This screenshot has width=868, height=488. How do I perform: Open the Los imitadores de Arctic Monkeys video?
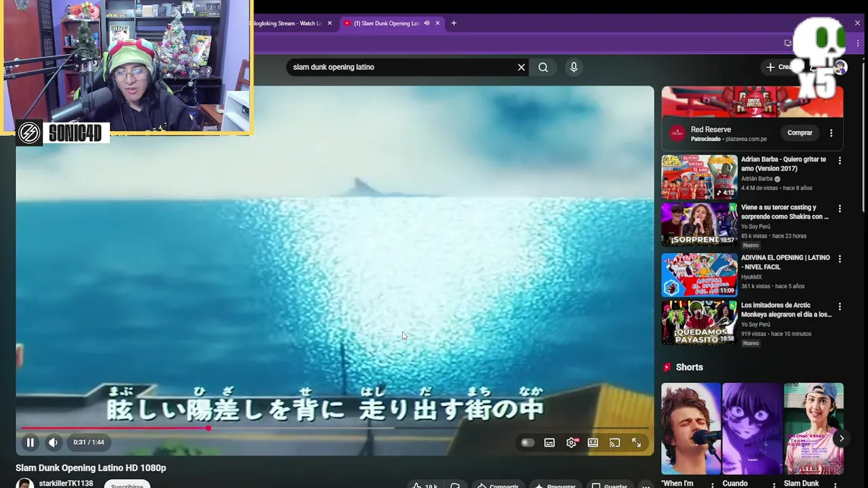point(699,323)
